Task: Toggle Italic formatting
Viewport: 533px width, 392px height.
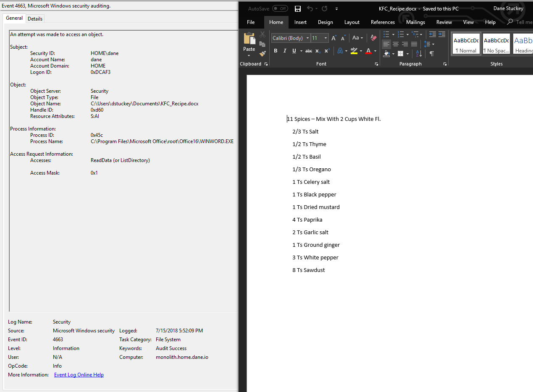Action: coord(285,51)
